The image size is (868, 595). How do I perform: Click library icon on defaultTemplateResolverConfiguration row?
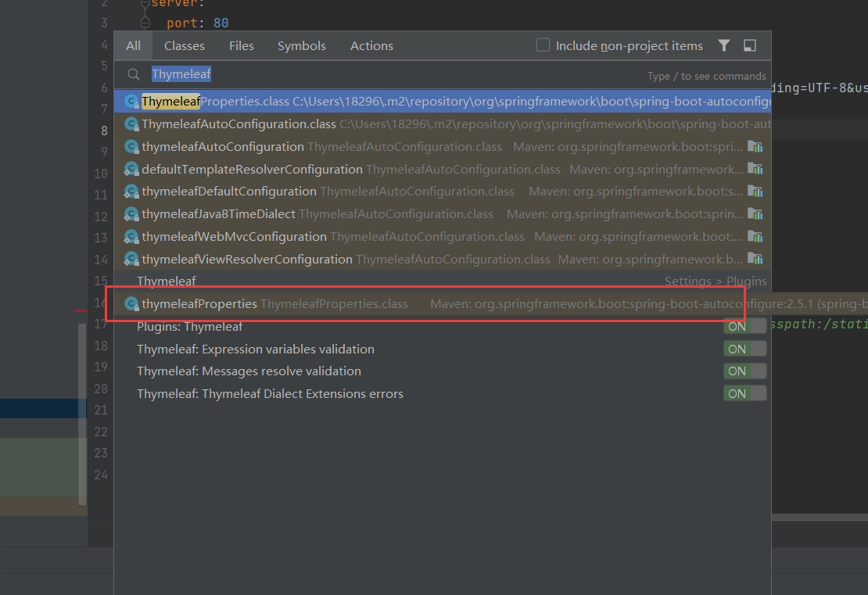coord(755,169)
